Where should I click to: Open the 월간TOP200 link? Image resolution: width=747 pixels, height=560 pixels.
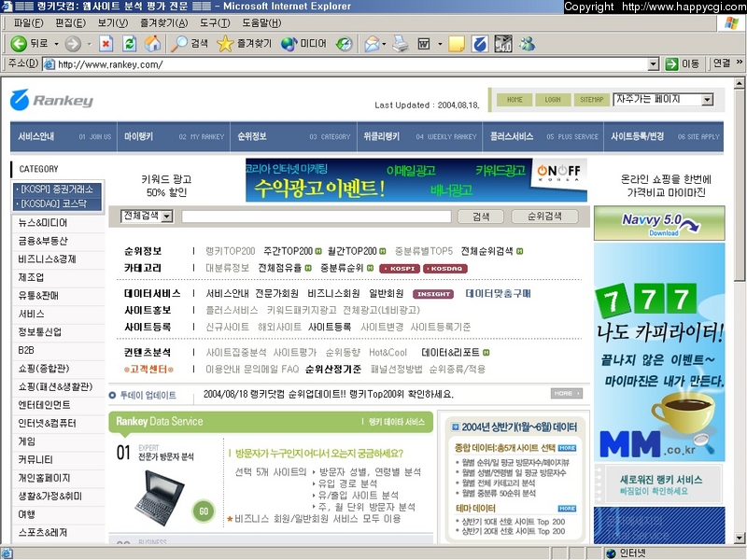click(x=353, y=251)
